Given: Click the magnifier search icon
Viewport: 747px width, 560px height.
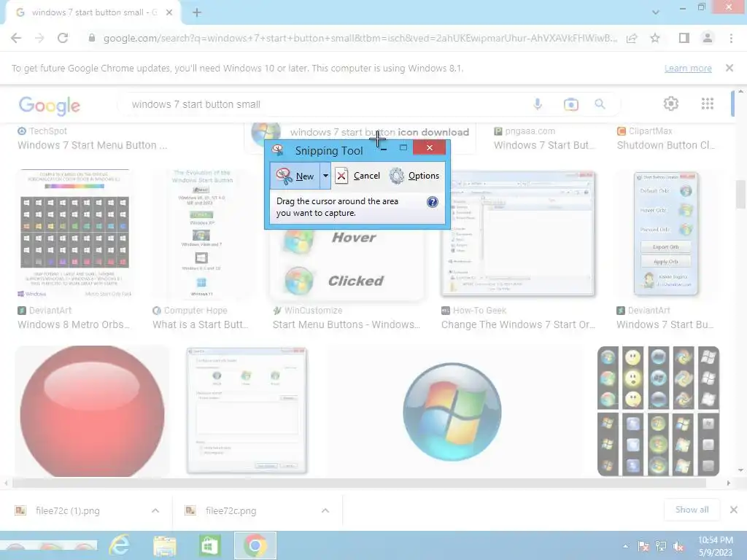Looking at the screenshot, I should click(600, 104).
